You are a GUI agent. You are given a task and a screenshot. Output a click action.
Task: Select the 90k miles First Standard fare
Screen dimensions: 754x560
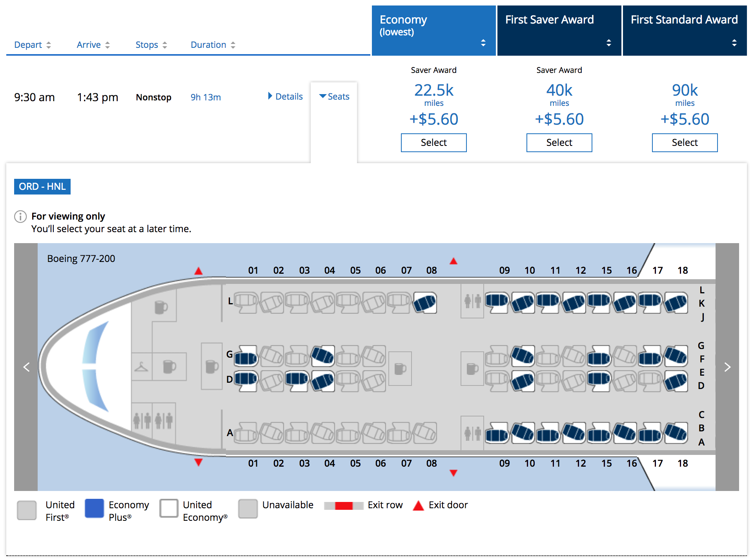[685, 142]
